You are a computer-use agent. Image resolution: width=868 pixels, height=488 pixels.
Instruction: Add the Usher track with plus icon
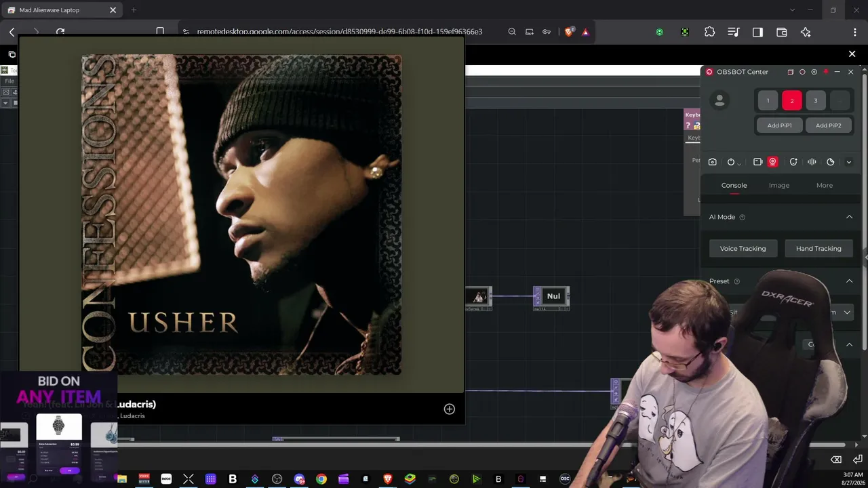pyautogui.click(x=449, y=409)
